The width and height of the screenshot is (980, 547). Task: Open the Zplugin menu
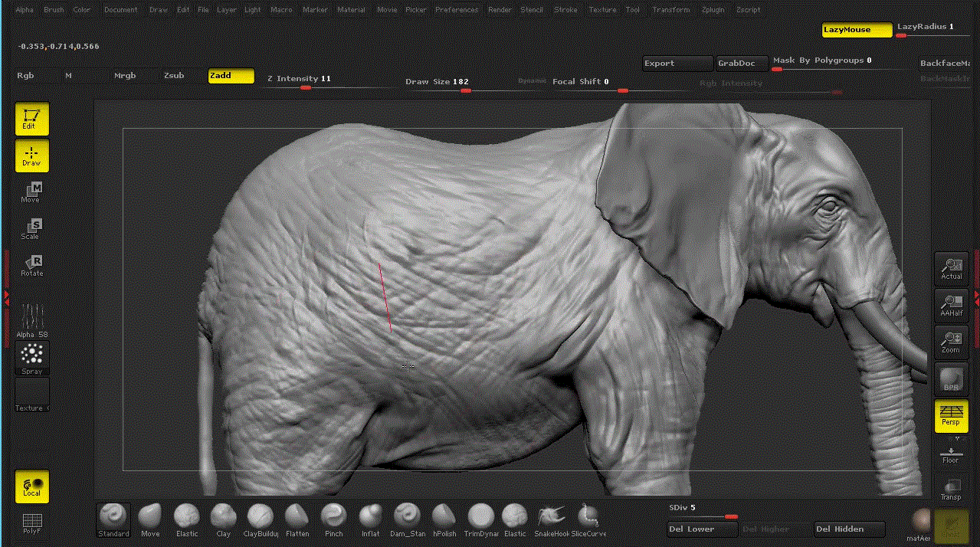[x=712, y=10]
